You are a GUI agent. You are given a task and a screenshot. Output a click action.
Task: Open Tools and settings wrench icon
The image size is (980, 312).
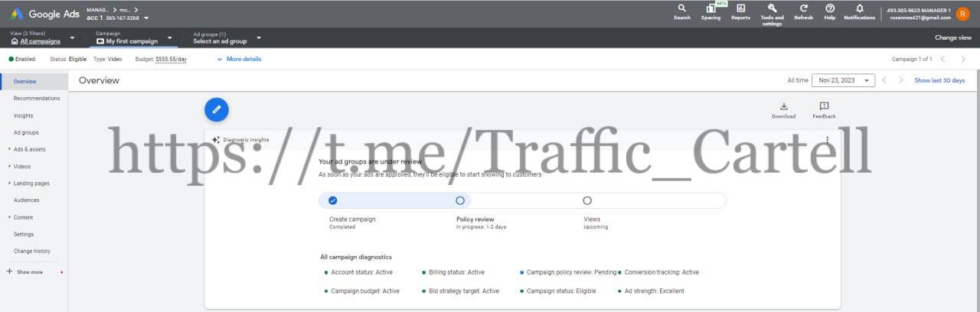(772, 8)
